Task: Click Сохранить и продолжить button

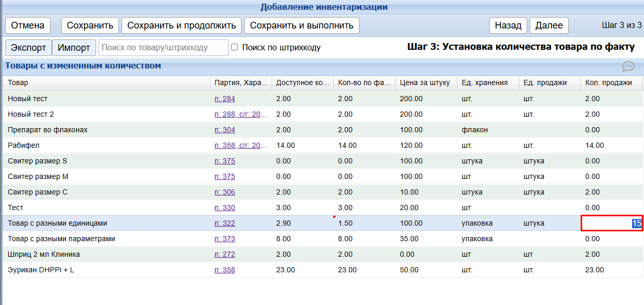Action: coord(182,25)
